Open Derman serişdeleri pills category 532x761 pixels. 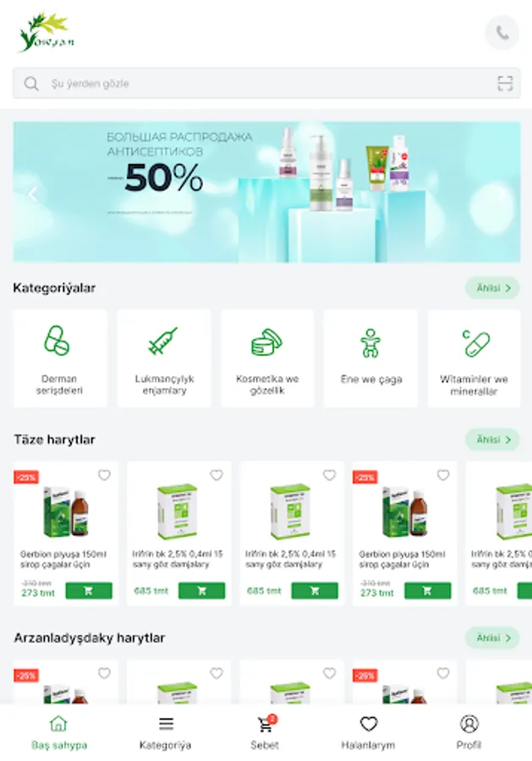[x=60, y=359]
